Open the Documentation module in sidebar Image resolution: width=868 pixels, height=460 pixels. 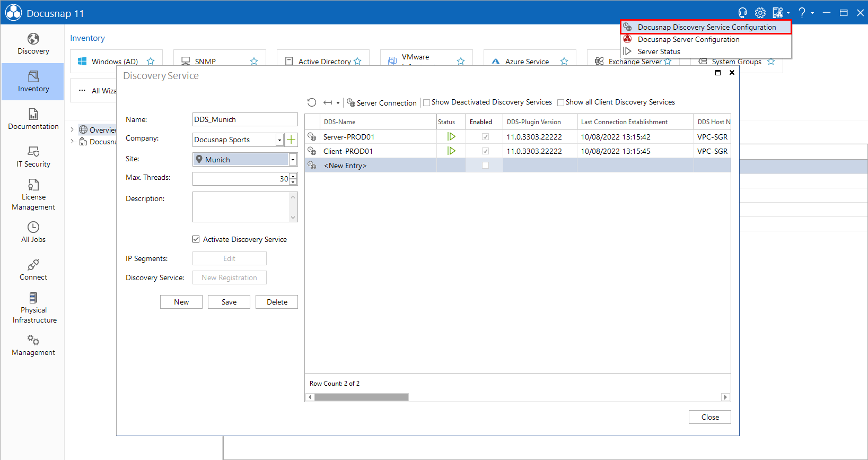[33, 119]
